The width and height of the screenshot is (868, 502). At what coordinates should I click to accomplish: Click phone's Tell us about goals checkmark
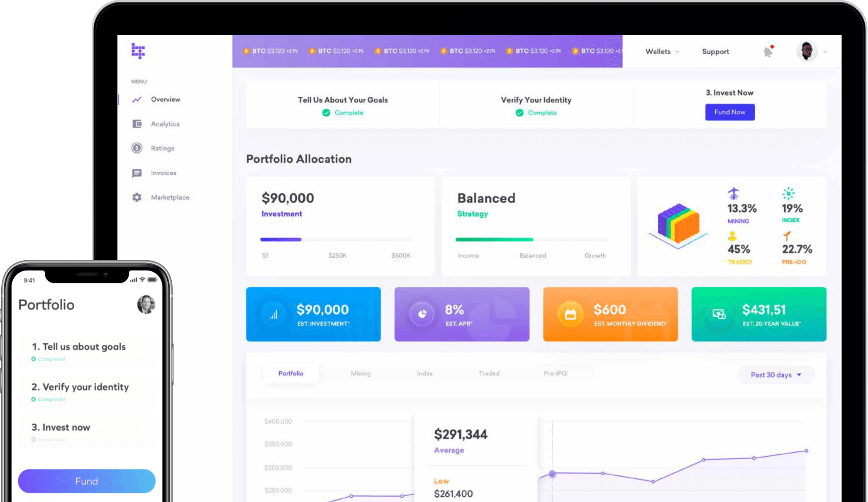34,359
